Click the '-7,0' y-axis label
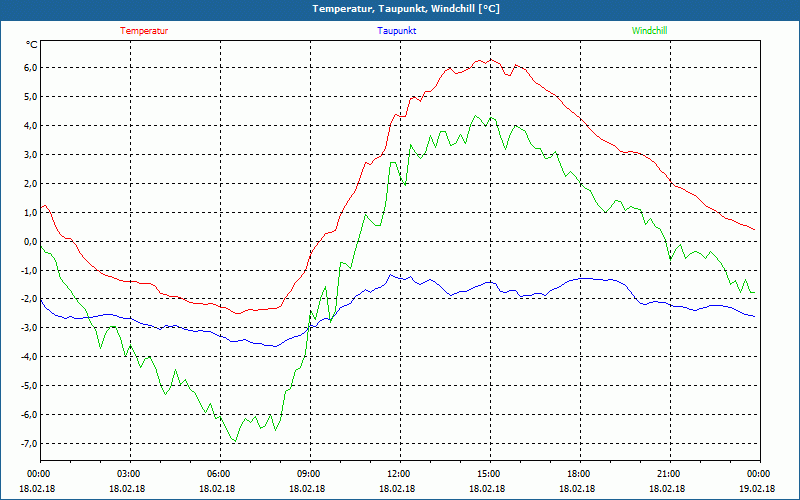This screenshot has height=500, width=800. pyautogui.click(x=28, y=444)
